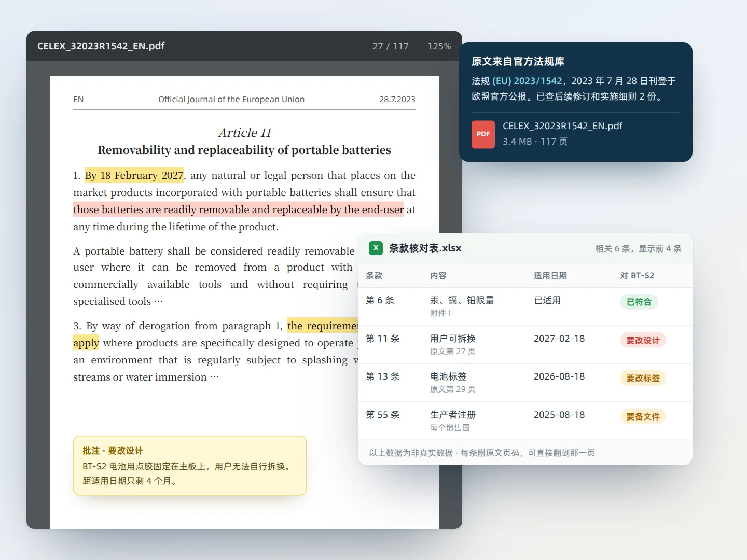747x560 pixels.
Task: Click the 适用日期 column header
Action: (x=550, y=276)
